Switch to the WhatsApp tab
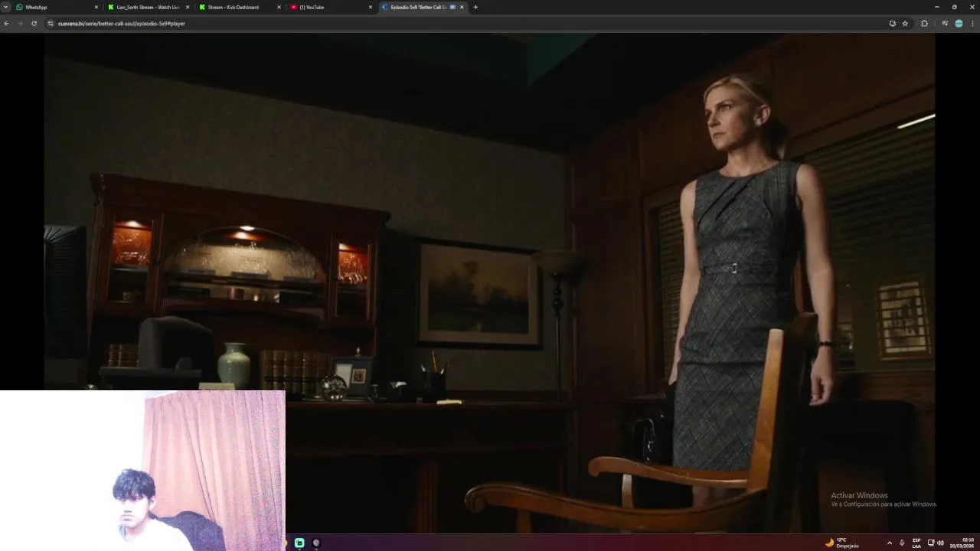 click(x=56, y=7)
